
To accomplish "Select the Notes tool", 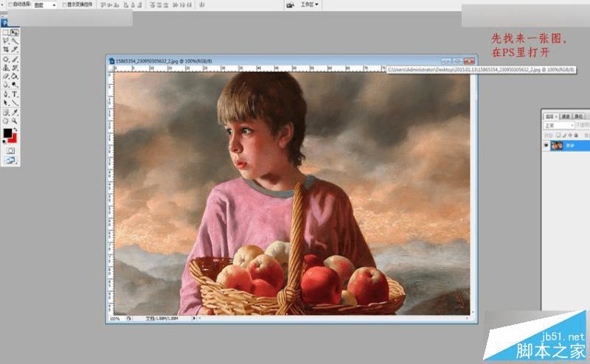I will click(6, 113).
